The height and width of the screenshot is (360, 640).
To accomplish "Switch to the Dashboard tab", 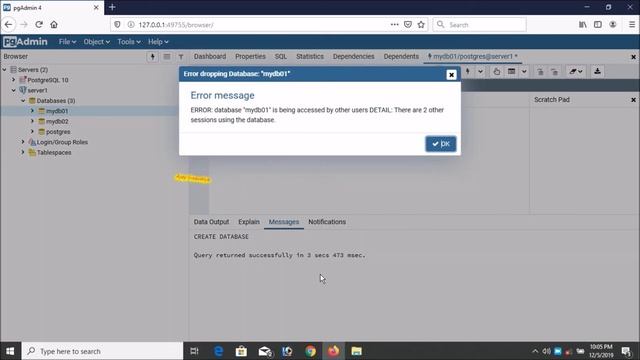I will [x=210, y=56].
